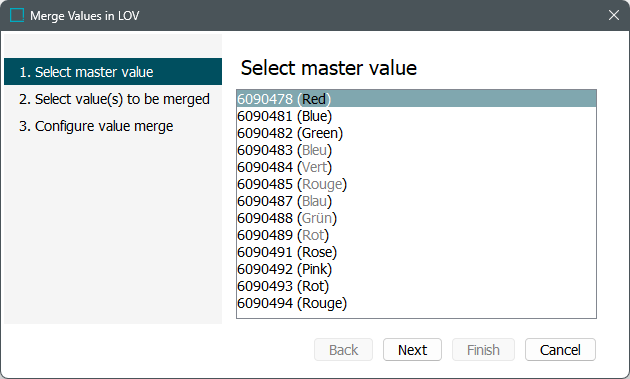Screen dimensions: 630x379
Task: Choose list entry 6090483 (Bleu)
Action: (416, 150)
